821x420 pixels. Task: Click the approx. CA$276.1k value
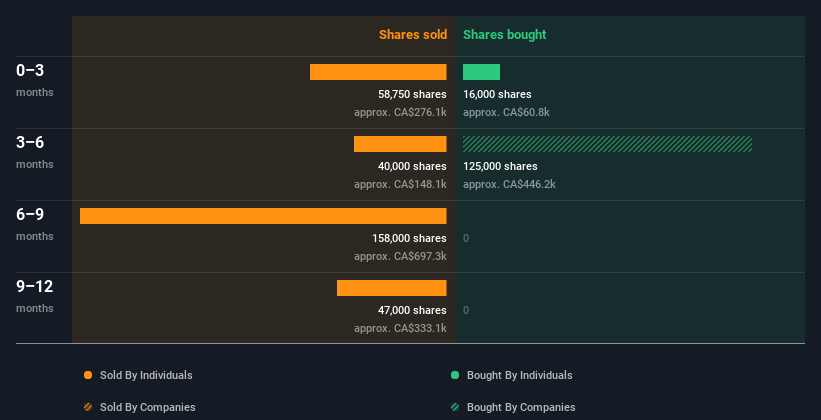coord(400,112)
